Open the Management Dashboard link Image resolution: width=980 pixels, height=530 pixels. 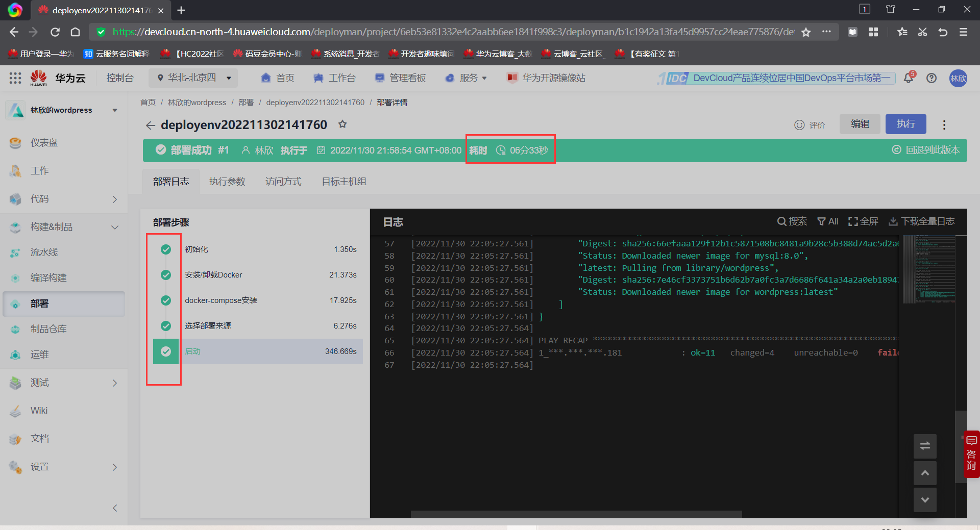click(400, 78)
